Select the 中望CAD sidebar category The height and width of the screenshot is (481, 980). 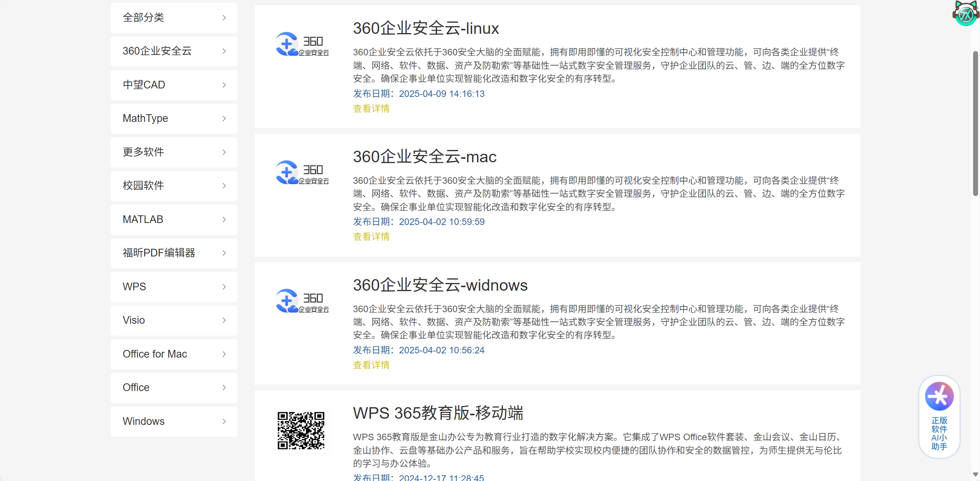[174, 85]
